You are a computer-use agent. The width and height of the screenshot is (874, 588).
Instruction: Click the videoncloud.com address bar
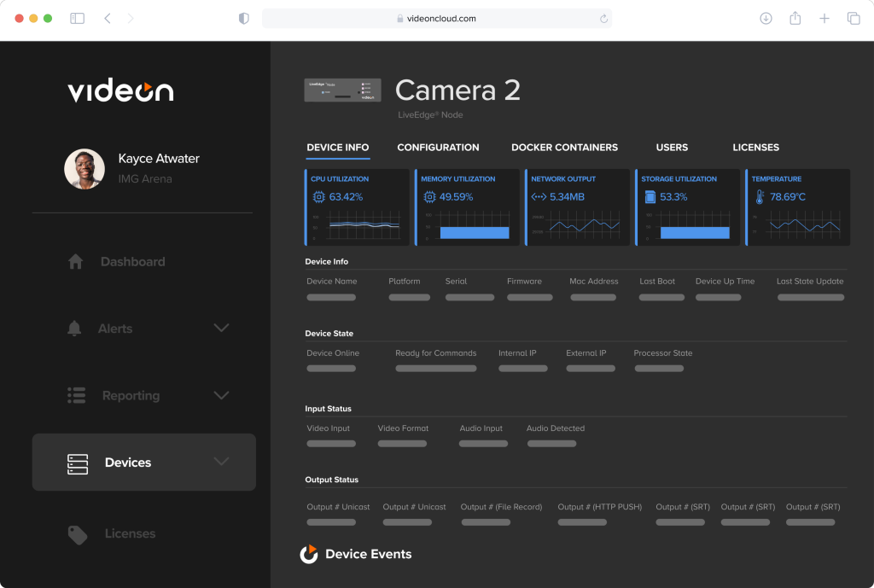point(437,19)
